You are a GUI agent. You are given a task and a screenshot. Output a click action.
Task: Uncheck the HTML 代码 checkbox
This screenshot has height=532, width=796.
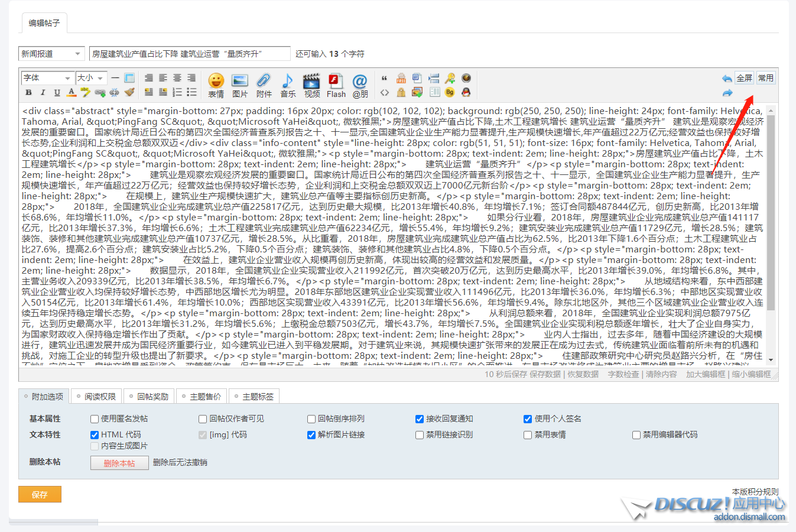95,435
